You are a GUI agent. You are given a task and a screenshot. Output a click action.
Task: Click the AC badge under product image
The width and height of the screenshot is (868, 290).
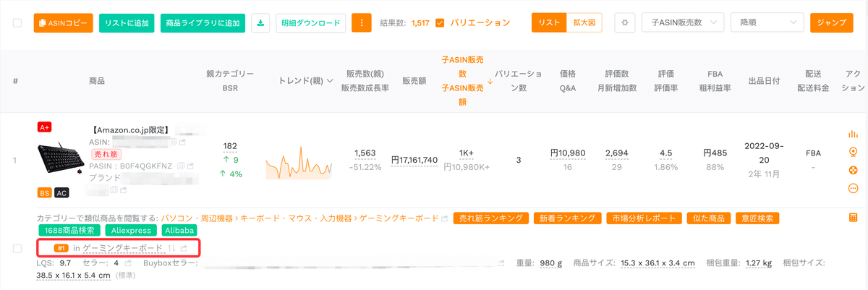(x=61, y=192)
